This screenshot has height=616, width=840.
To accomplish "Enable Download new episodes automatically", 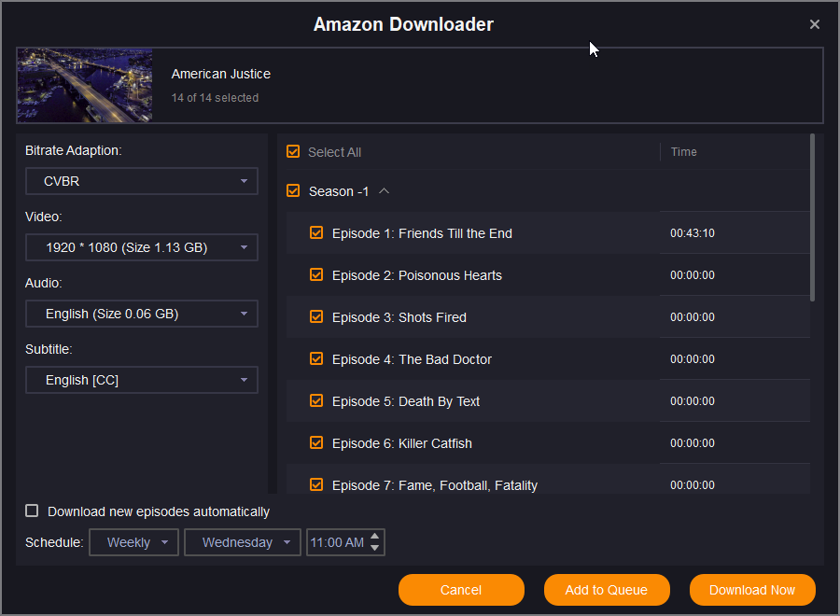I will pyautogui.click(x=32, y=511).
